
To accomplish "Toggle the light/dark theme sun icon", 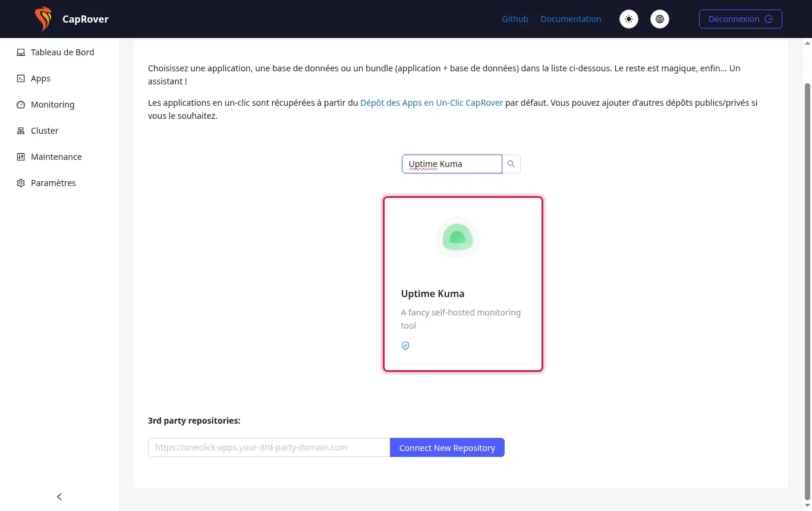I will click(629, 19).
